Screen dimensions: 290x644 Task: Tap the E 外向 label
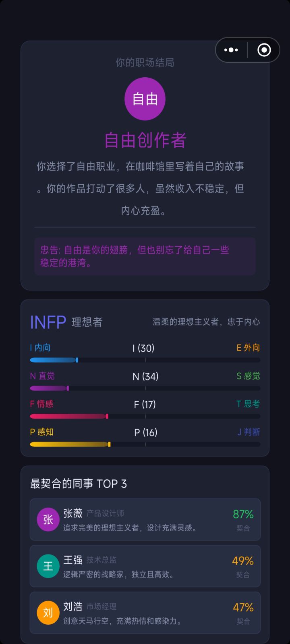[248, 348]
